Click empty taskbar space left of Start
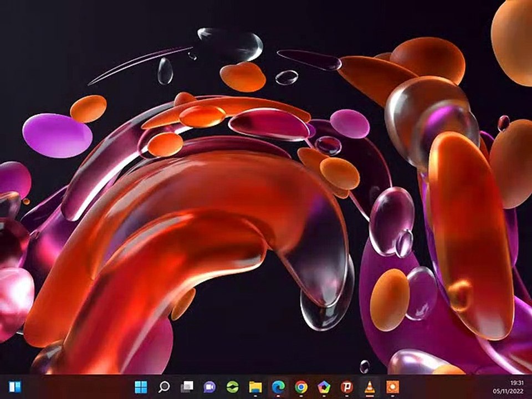 coord(78,387)
